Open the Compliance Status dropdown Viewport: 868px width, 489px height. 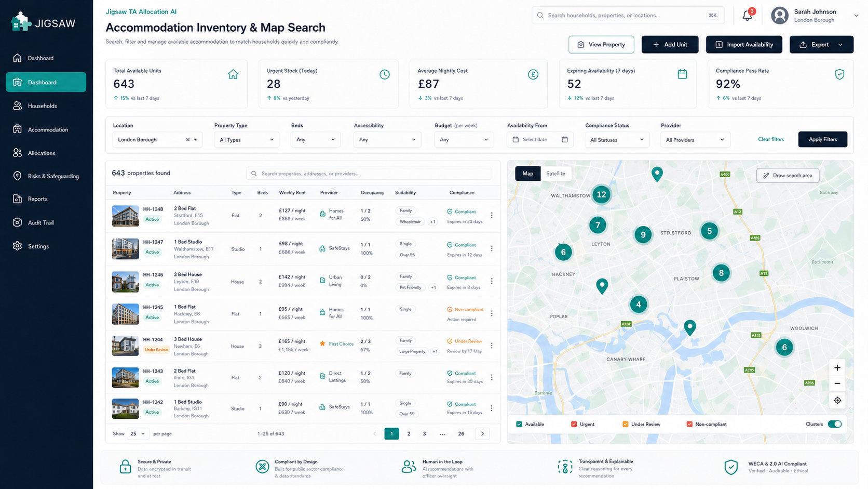pos(617,140)
